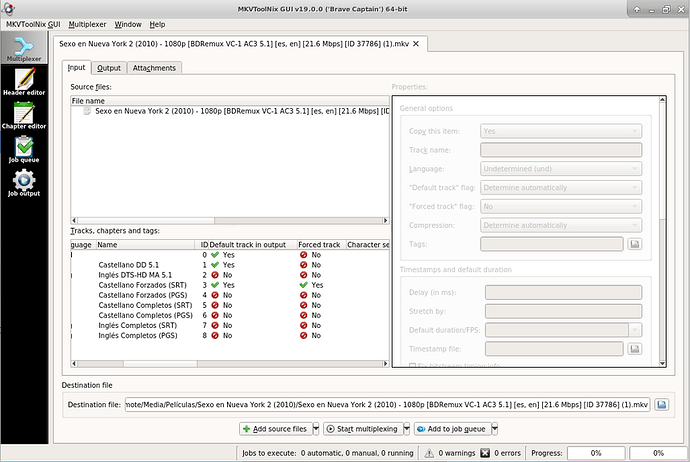690x462 pixels.
Task: Click the MKVToolNix application icon in title bar
Action: point(8,8)
